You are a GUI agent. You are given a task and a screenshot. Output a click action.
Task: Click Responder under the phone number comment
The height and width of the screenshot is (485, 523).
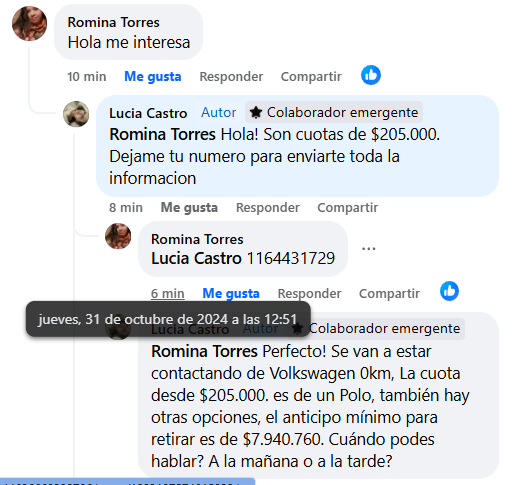pos(310,294)
